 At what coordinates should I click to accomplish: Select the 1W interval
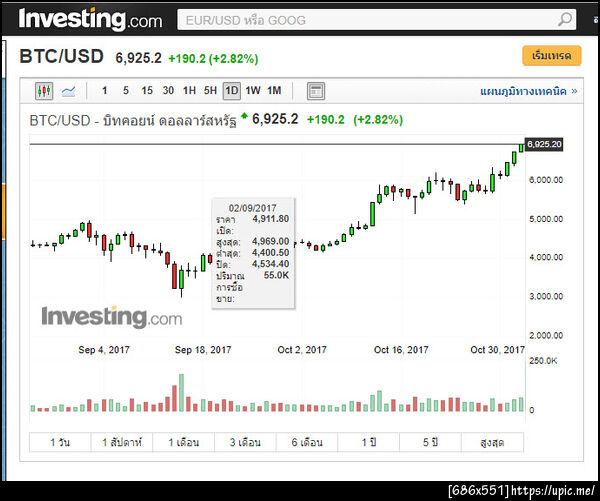(253, 91)
